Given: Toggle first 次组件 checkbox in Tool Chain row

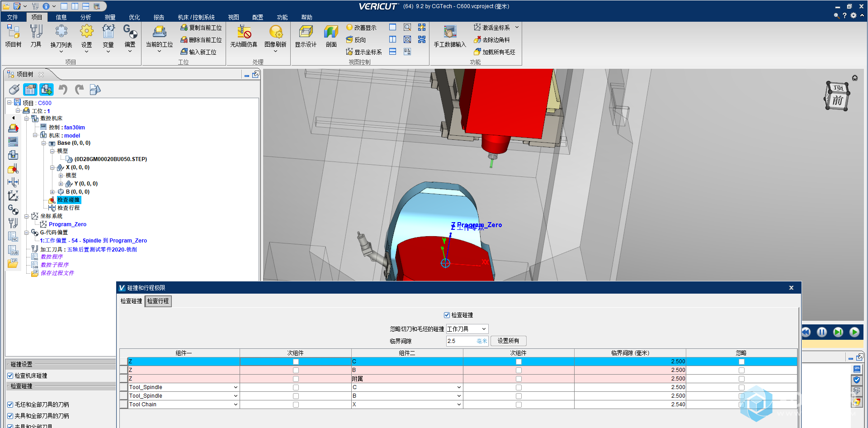Looking at the screenshot, I should coord(296,404).
